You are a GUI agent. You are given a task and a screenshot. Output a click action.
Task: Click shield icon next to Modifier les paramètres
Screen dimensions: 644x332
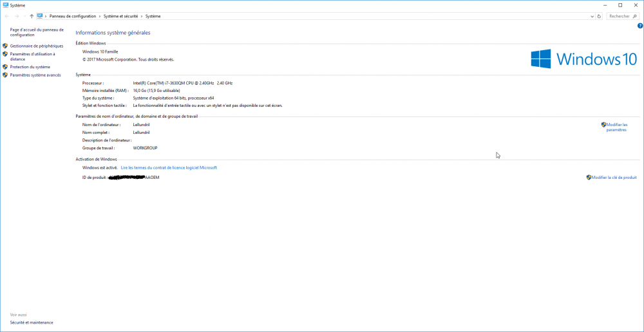click(x=603, y=124)
